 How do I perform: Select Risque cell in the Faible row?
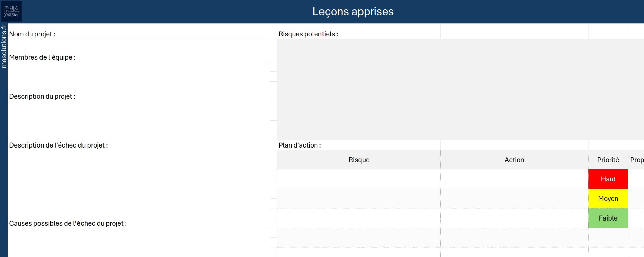(x=359, y=218)
